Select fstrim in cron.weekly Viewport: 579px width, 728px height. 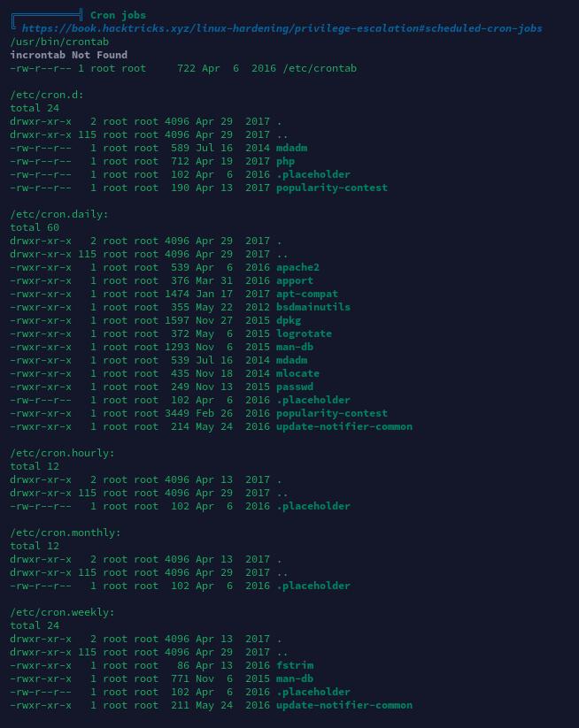[295, 665]
